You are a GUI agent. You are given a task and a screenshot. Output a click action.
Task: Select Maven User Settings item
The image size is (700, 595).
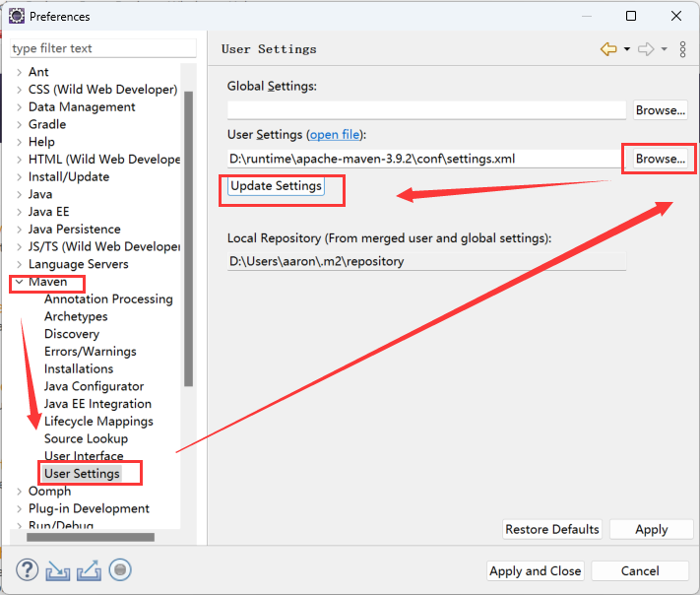click(82, 474)
